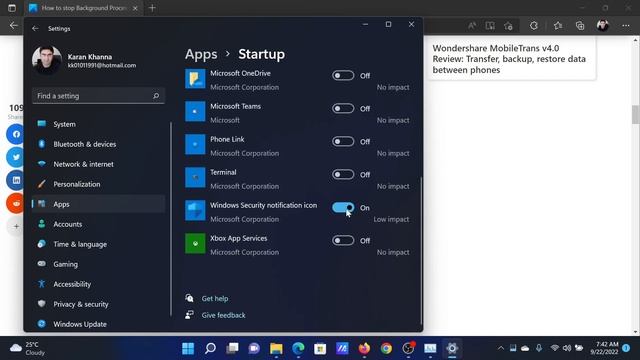
Task: Open Personalization settings
Action: [98, 184]
